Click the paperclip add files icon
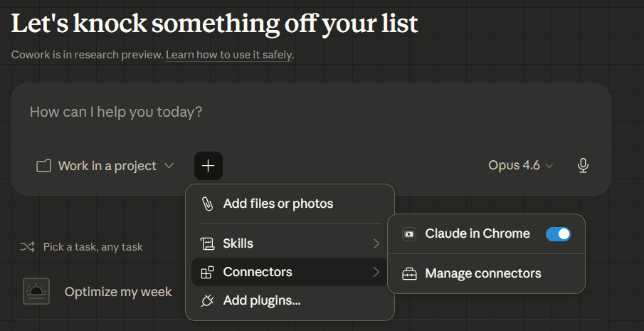 click(x=207, y=204)
